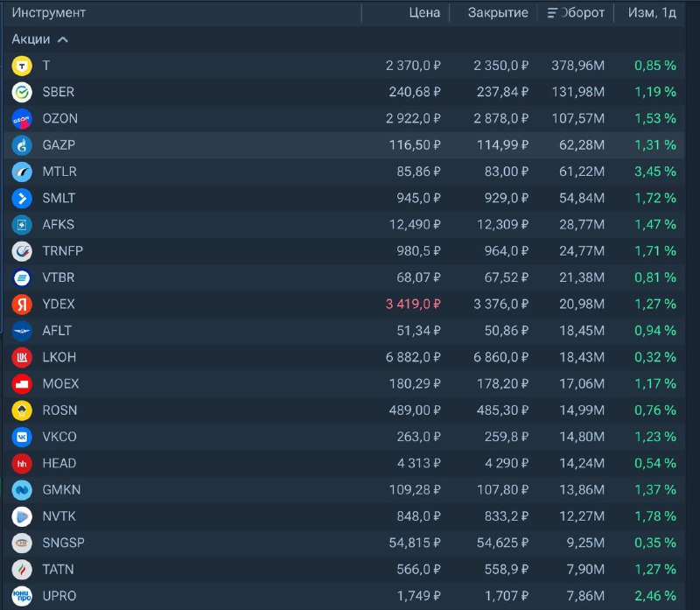Select the SNGSP ticker name
700x610 pixels.
(63, 543)
